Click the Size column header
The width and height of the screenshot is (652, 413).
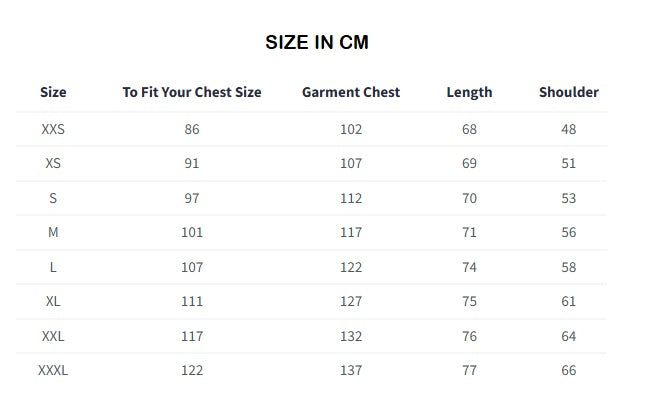53,92
